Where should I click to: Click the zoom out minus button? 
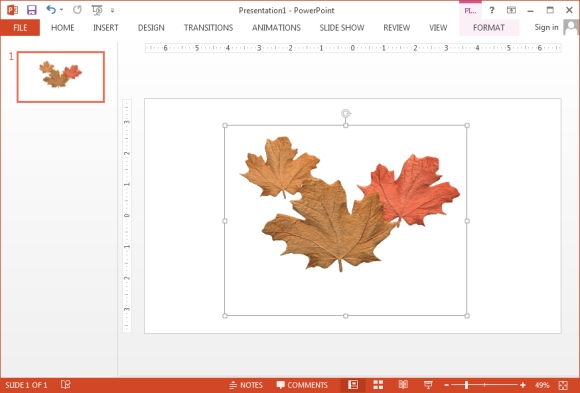(446, 385)
